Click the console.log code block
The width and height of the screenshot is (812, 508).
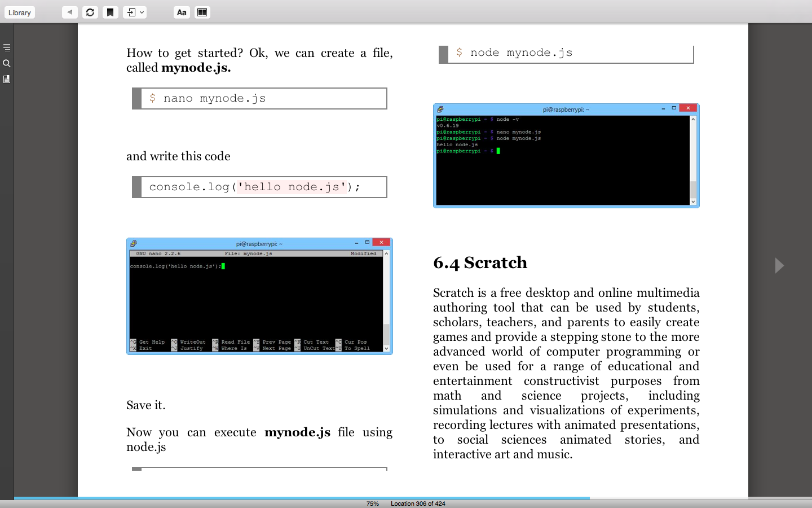(259, 187)
